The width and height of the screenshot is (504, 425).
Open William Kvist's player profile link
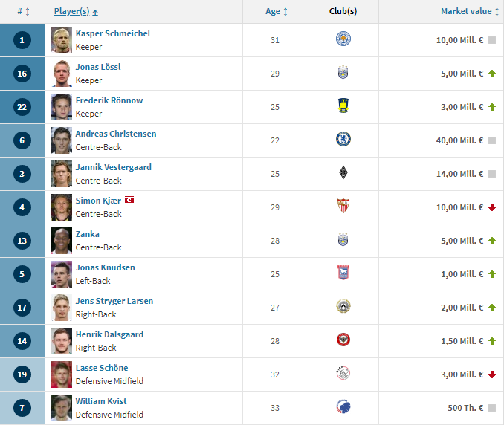tap(101, 401)
